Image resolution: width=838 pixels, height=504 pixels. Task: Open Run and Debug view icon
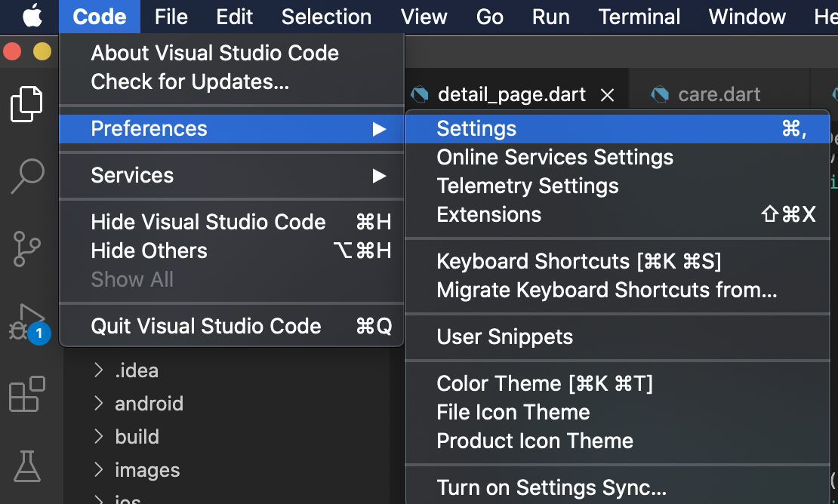point(28,323)
